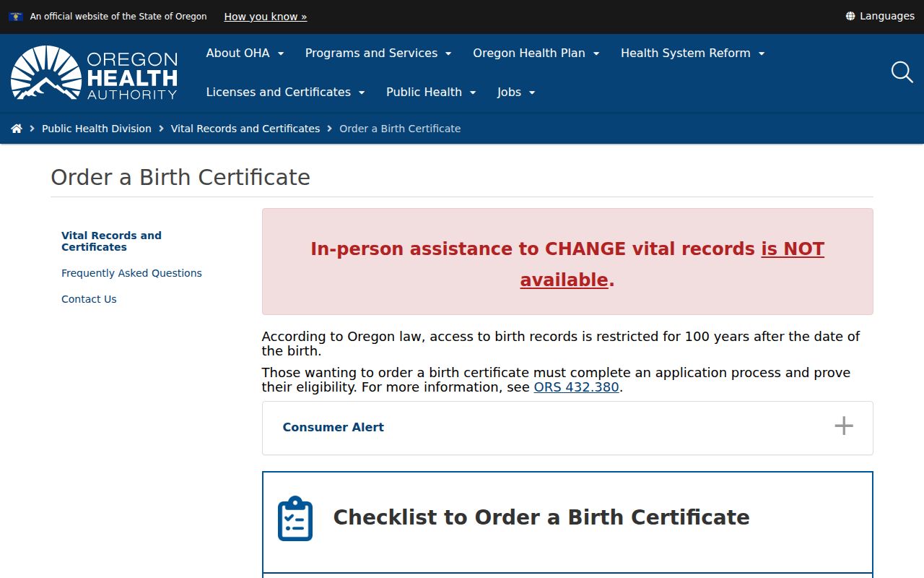Expand the Oregon Health Plan menu
This screenshot has height=578, width=924.
click(x=536, y=53)
